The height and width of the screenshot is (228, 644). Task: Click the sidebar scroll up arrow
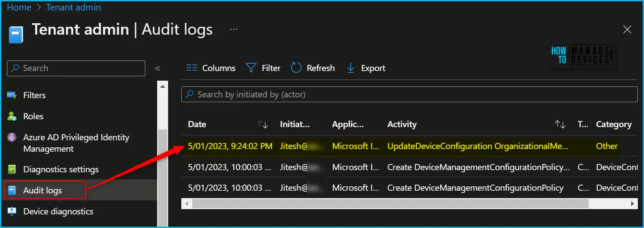[162, 87]
